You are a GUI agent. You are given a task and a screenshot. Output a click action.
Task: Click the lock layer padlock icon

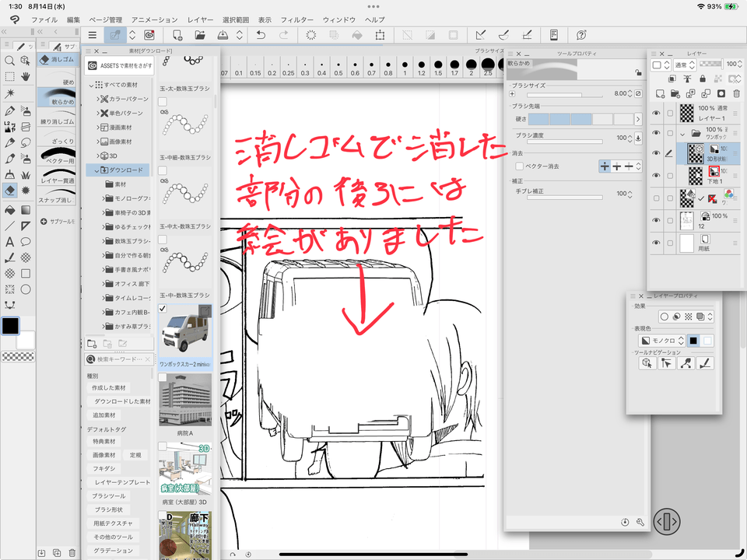point(702,79)
